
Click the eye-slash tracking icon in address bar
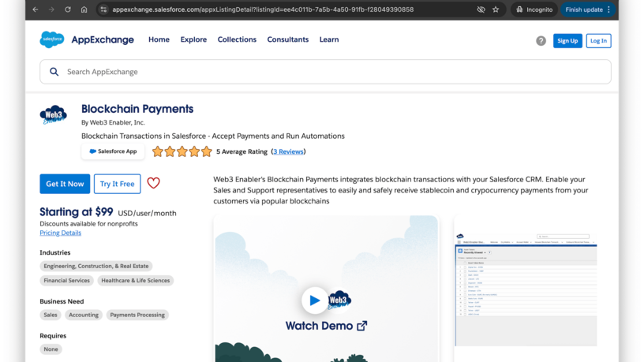pyautogui.click(x=481, y=9)
